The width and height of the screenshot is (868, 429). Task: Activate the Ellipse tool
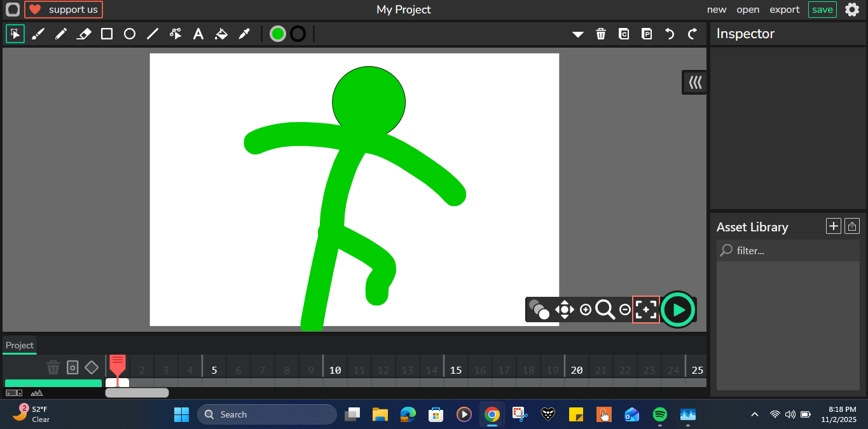[130, 34]
